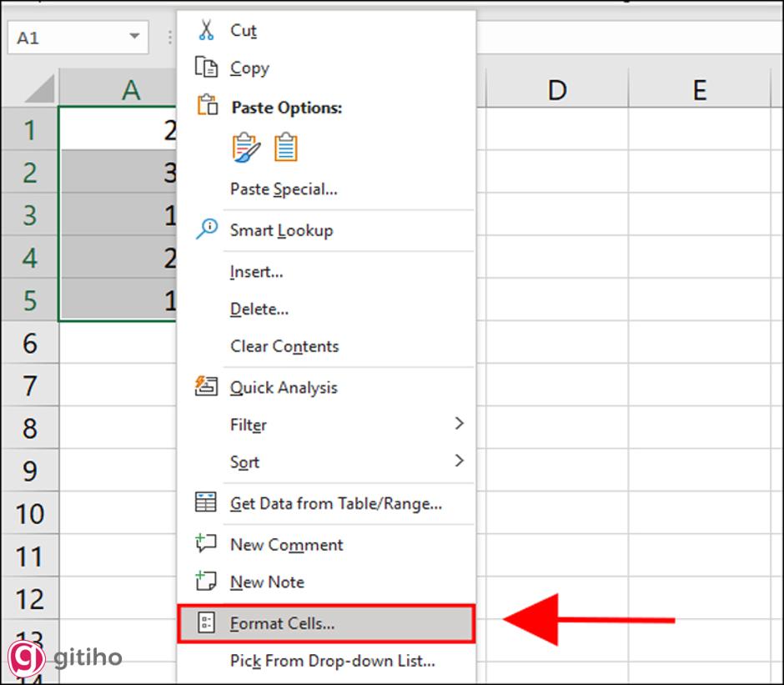Screen dimensions: 784x685
Task: Select Clear Contents in context menu
Action: (x=284, y=346)
